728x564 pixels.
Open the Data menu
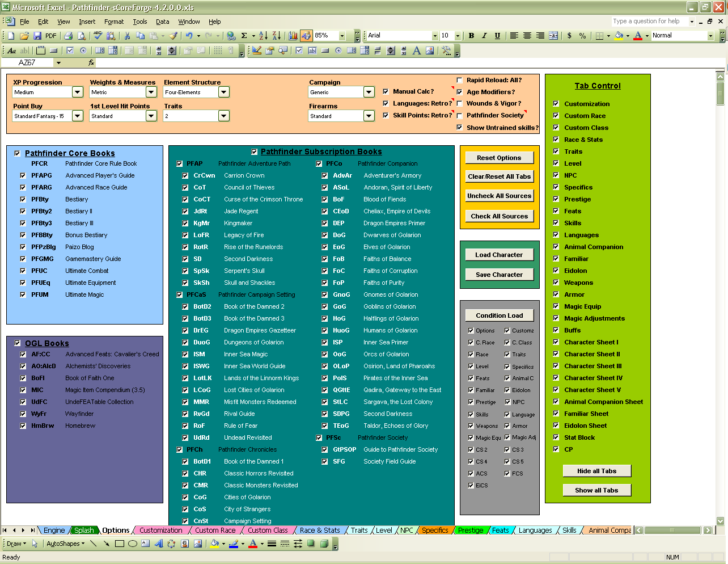163,22
